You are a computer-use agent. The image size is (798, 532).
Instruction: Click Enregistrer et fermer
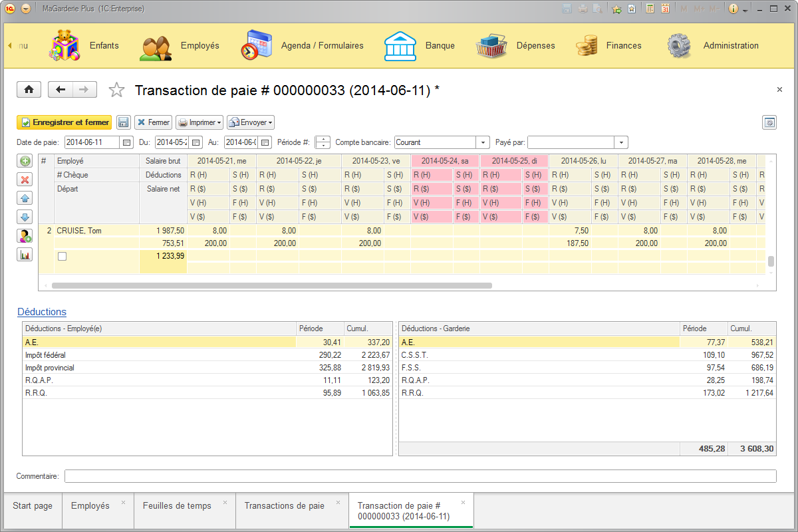(x=64, y=122)
